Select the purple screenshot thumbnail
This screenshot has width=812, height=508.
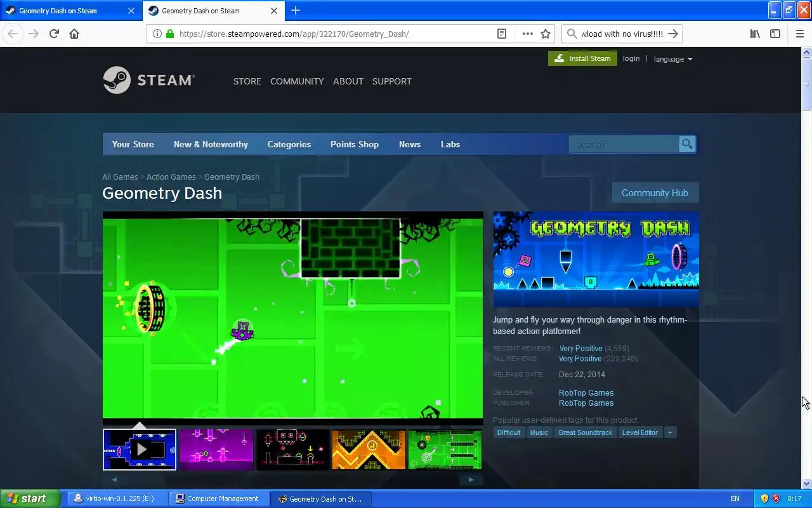click(x=216, y=450)
